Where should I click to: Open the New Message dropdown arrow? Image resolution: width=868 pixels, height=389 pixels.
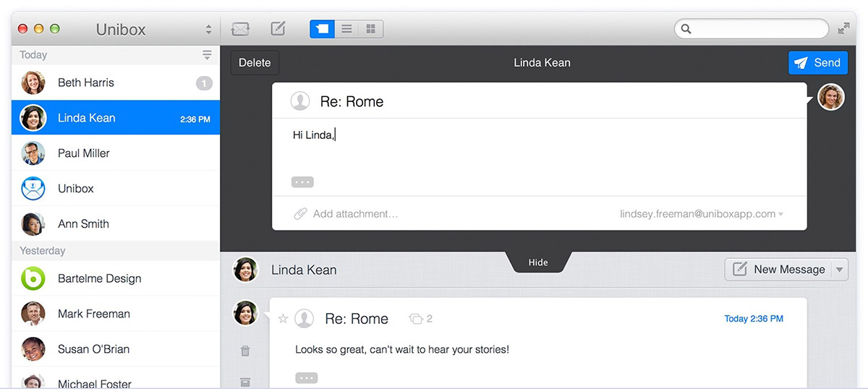[x=839, y=270]
